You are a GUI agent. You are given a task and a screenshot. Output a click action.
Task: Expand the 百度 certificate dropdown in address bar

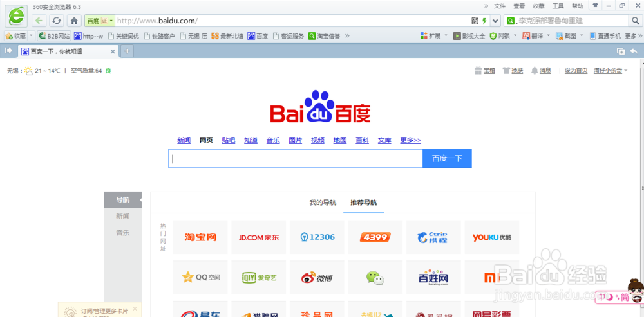[111, 21]
